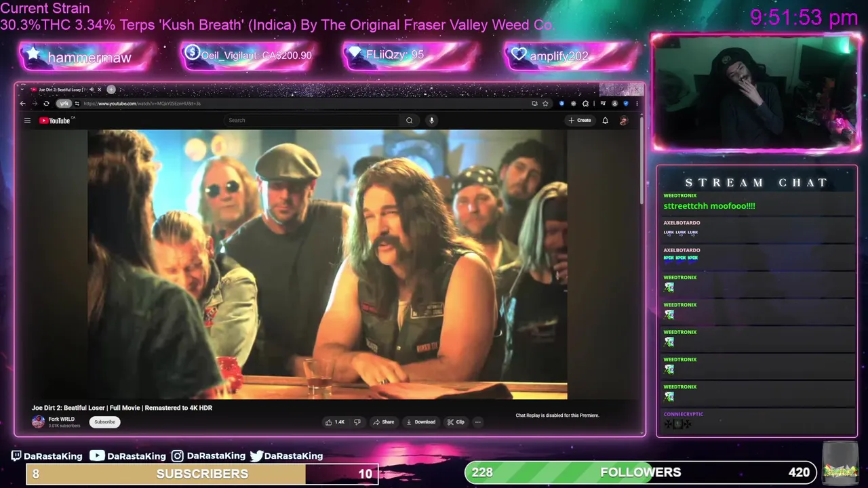Click the YouTube page vertical scrollbar
The width and height of the screenshot is (868, 488).
pyautogui.click(x=642, y=163)
